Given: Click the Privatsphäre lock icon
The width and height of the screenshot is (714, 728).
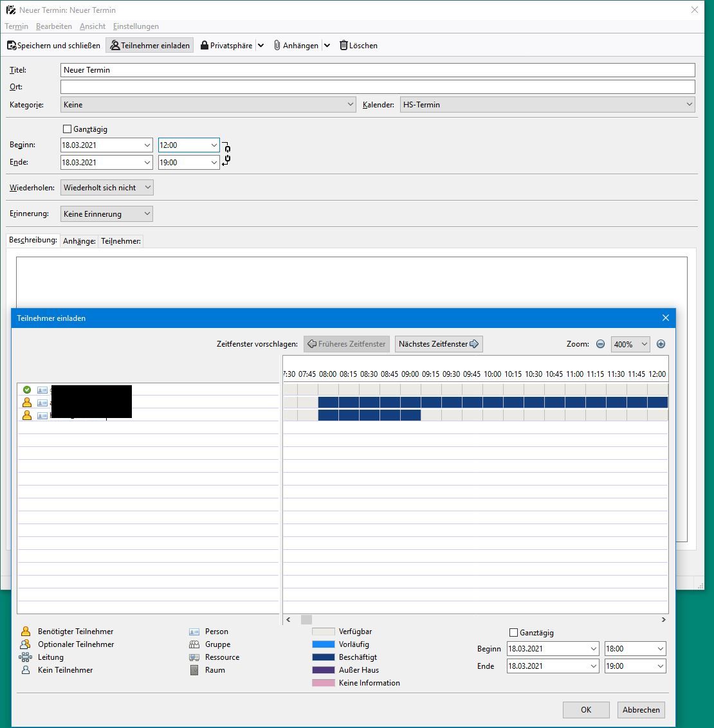Looking at the screenshot, I should pos(205,46).
